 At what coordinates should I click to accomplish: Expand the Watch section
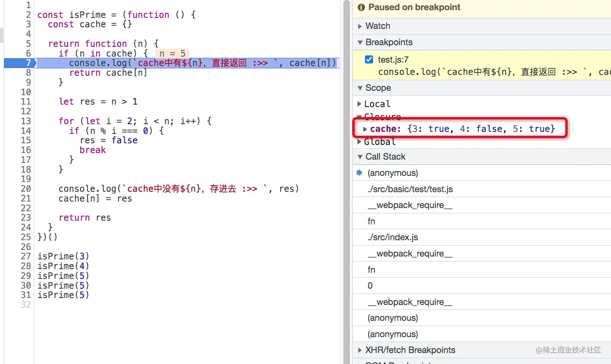[360, 26]
